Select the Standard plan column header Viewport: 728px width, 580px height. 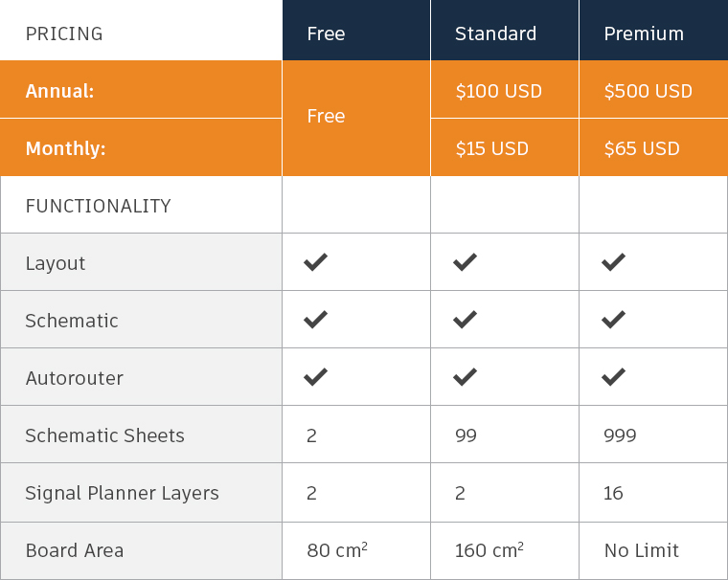point(495,33)
